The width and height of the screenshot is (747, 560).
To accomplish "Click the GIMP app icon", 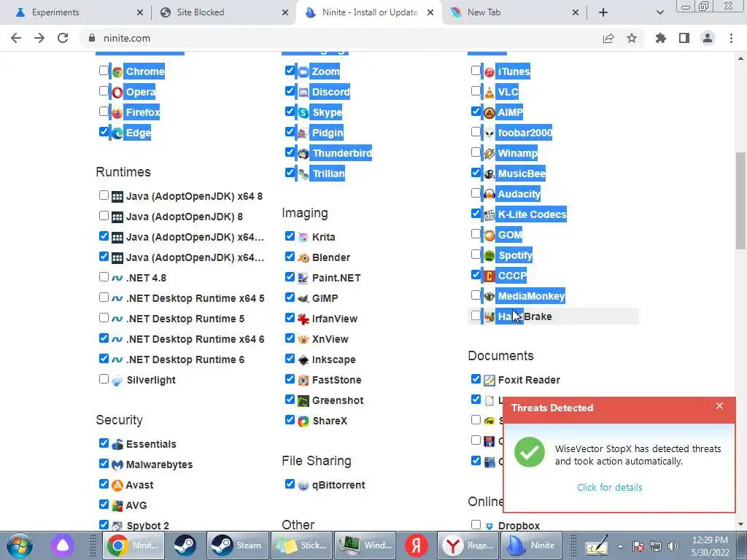I will pyautogui.click(x=303, y=298).
